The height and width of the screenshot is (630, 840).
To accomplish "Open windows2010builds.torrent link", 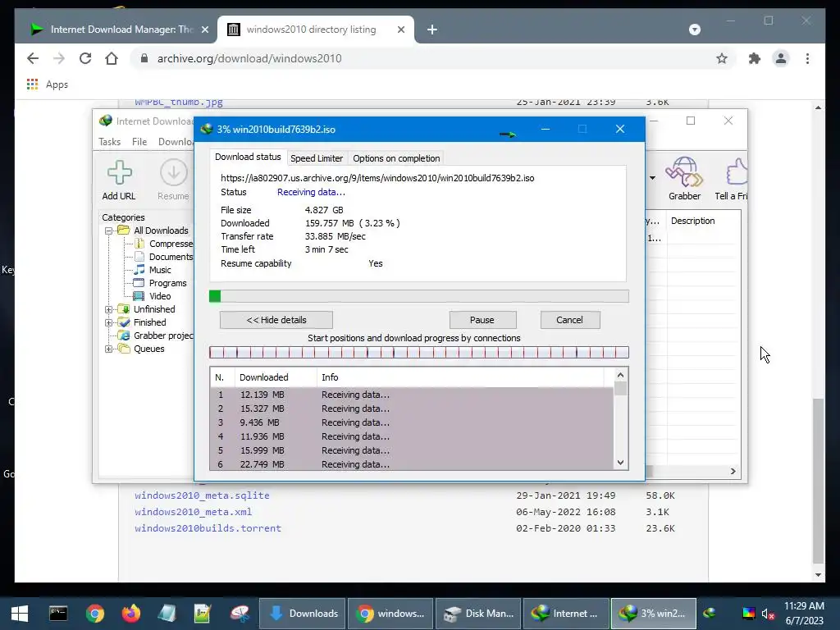I will 208,528.
